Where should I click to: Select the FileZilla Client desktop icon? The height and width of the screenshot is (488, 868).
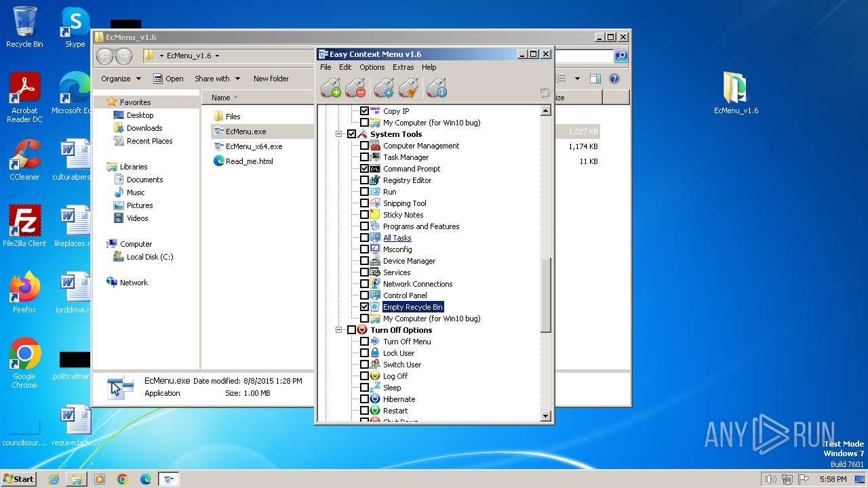point(24,226)
